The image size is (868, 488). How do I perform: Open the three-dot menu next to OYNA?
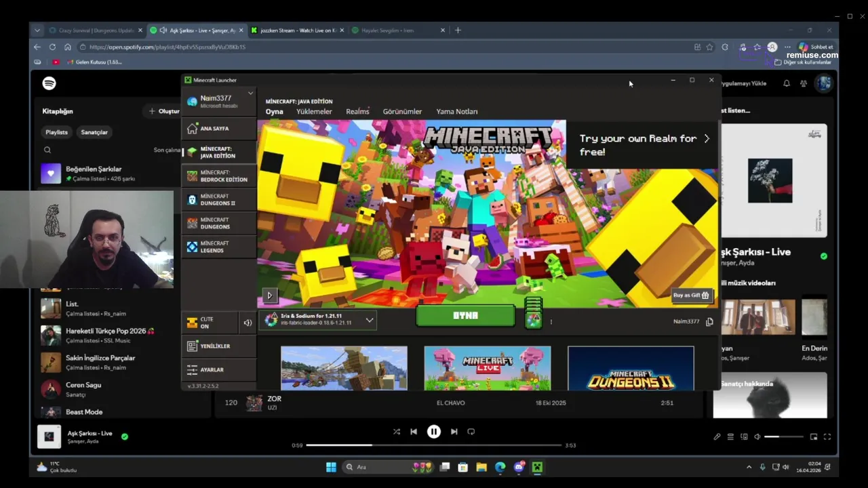[x=551, y=322]
